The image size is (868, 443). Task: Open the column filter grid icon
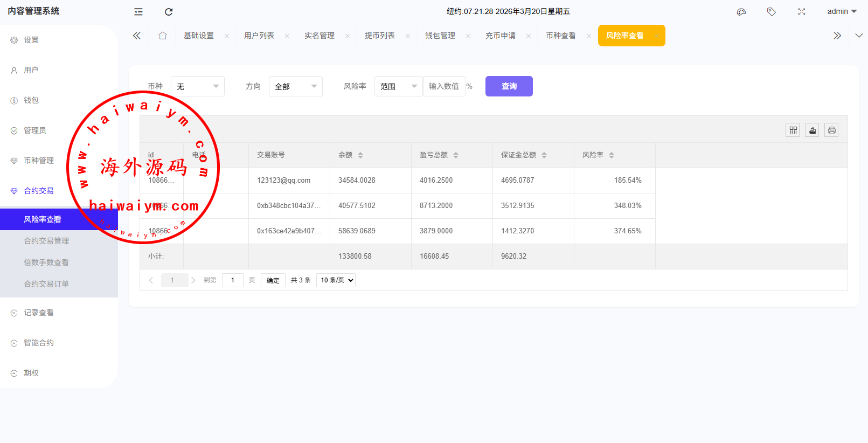coord(793,130)
